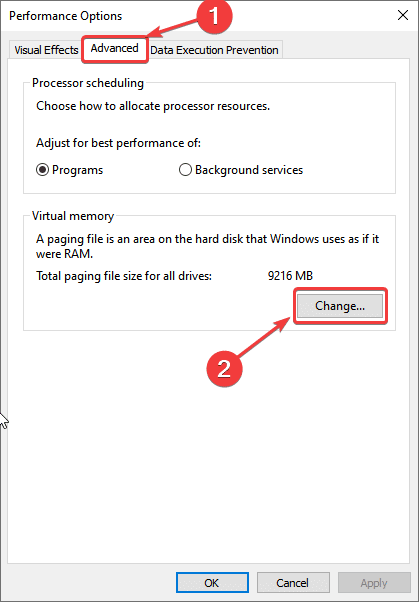Click the red number 2 badge
Screen dimensions: 419x602
224,369
